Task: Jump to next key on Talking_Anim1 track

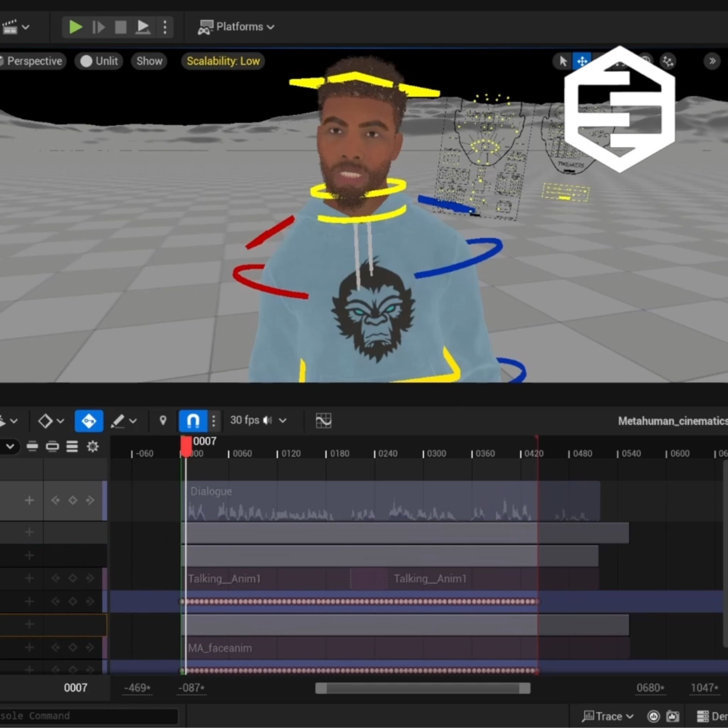Action: (x=90, y=578)
